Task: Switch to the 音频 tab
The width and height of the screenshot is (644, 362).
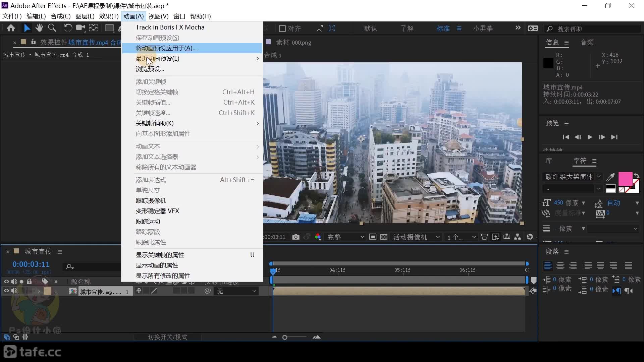Action: pyautogui.click(x=587, y=42)
